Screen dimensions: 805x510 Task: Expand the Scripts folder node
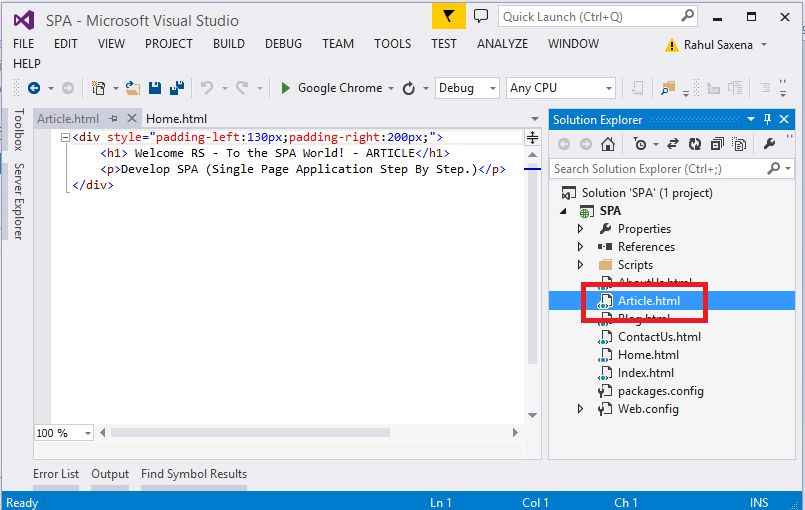click(581, 265)
